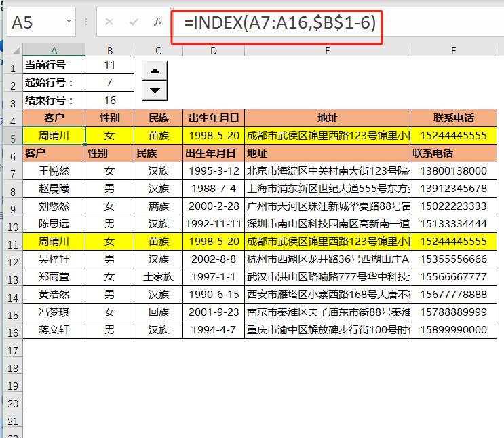The image size is (504, 438).
Task: Select column E header
Action: (x=327, y=50)
